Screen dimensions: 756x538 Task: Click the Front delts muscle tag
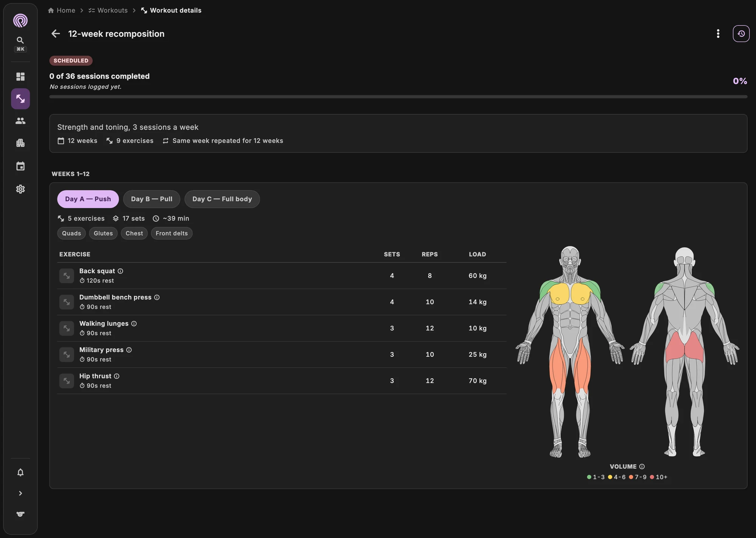click(172, 233)
